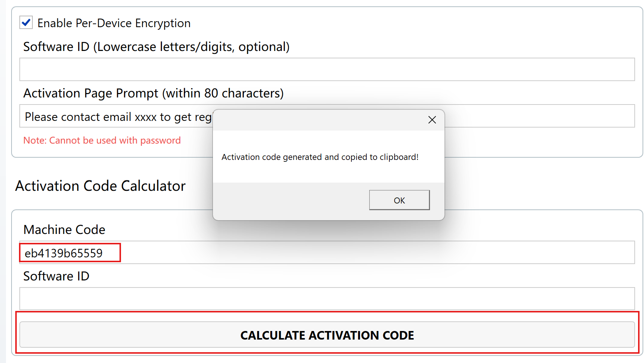This screenshot has height=363, width=644.
Task: Click the 'Software ID (Lowercase letters/digits, optional)' label
Action: 156,47
